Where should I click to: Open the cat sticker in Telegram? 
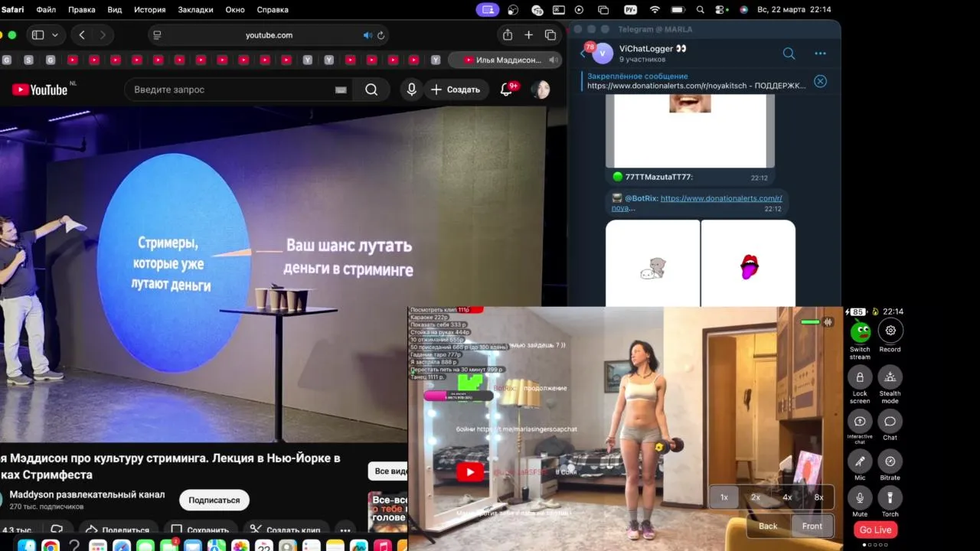[653, 266]
